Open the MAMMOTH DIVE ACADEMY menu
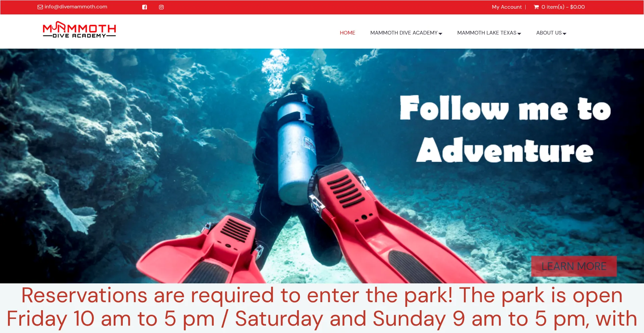Image resolution: width=644 pixels, height=333 pixels. tap(404, 33)
